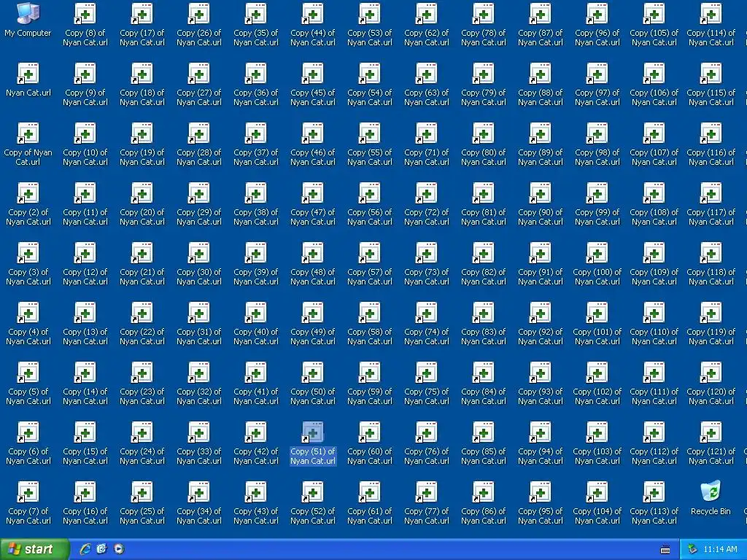747x560 pixels.
Task: Launch Windows Media Player from Quick Launch
Action: coord(119,549)
